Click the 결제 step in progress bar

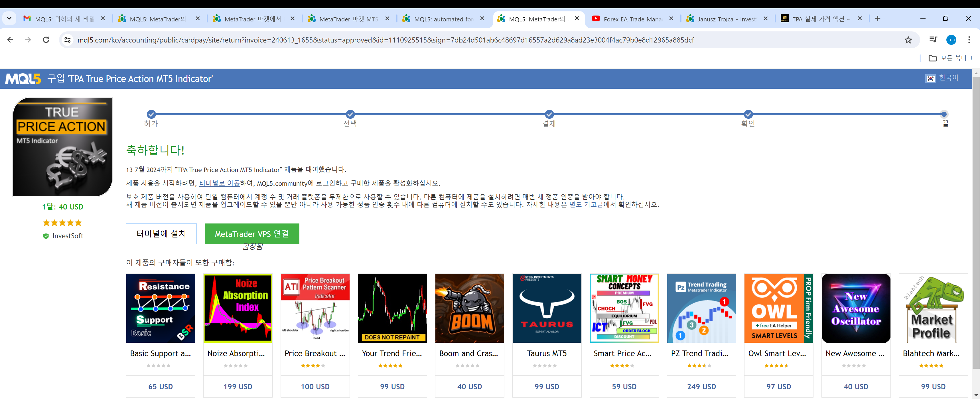coord(549,115)
